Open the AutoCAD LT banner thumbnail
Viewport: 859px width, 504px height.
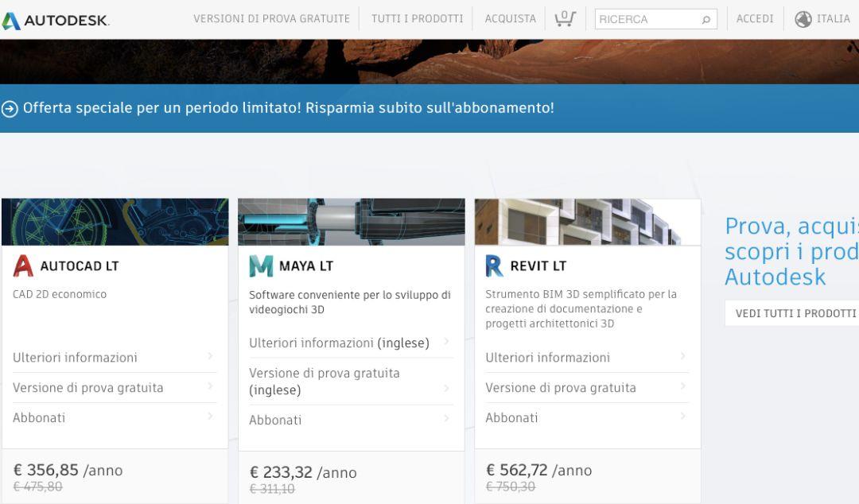tap(115, 222)
